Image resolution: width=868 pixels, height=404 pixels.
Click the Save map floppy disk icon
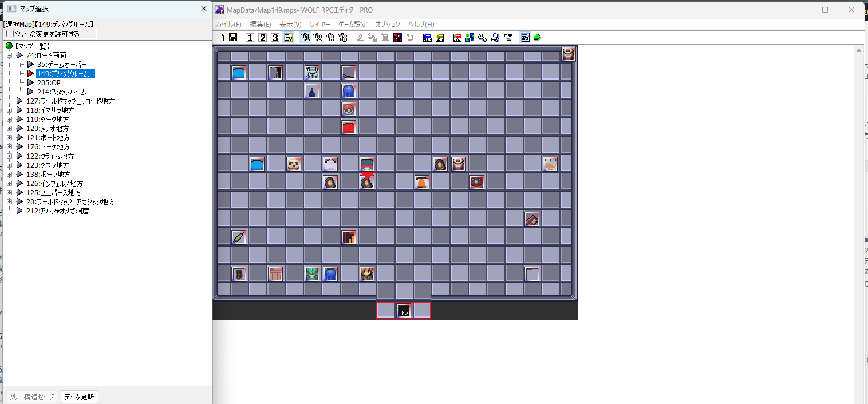point(233,38)
